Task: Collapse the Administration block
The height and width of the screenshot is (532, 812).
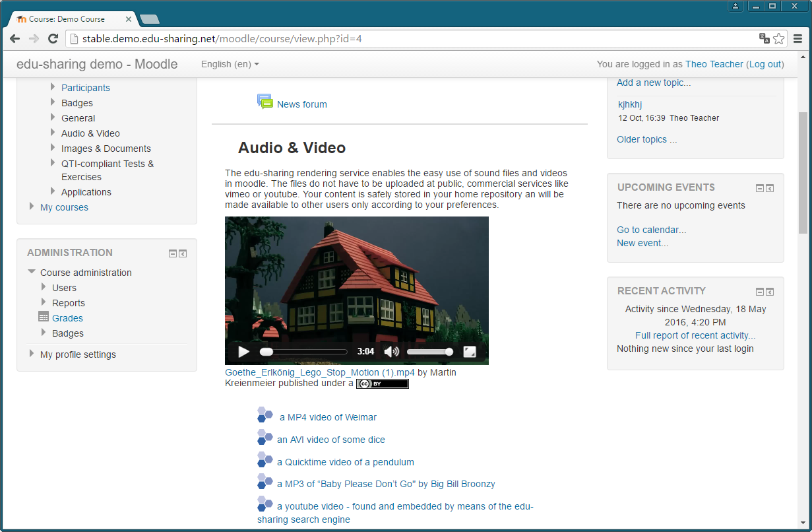Action: (173, 253)
